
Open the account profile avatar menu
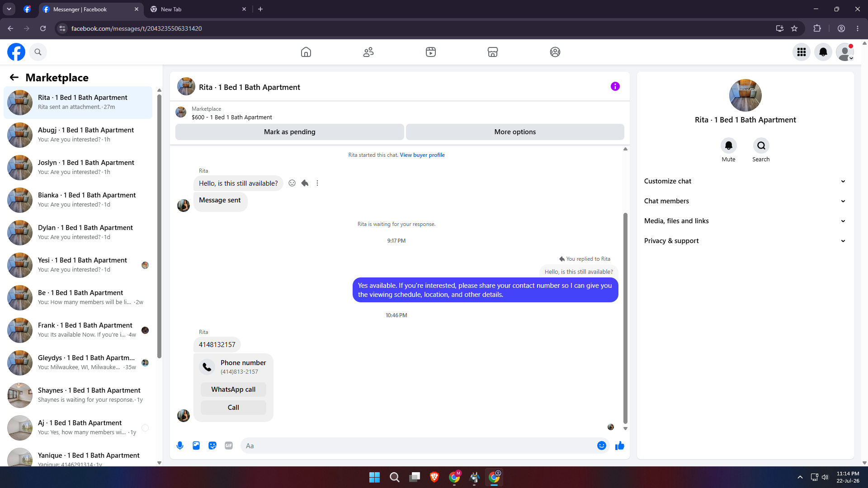point(845,52)
